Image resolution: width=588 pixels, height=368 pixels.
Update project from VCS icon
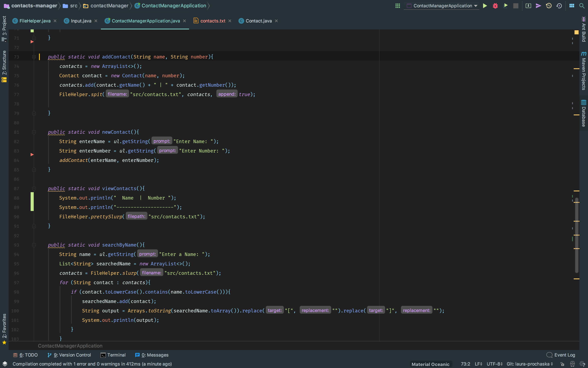coord(528,6)
